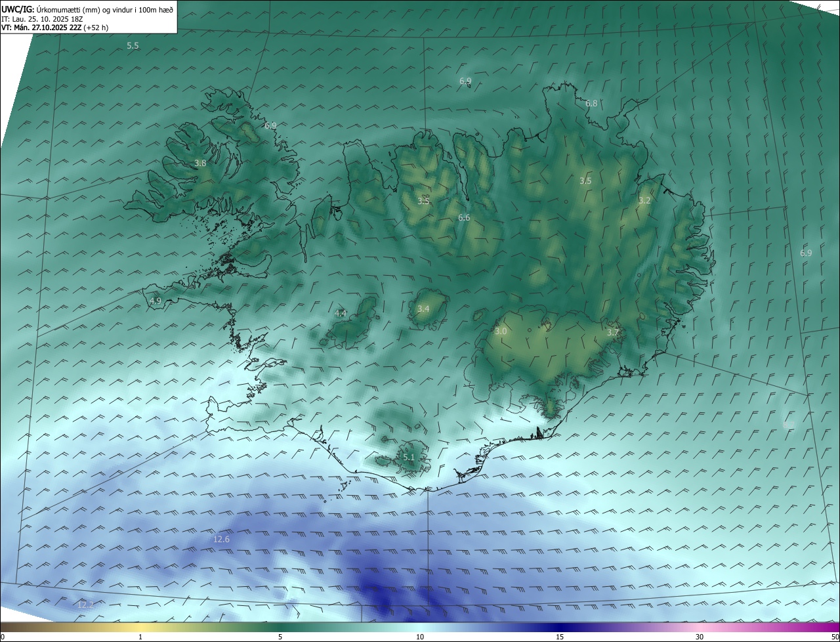Viewport: 840px width, 642px height.
Task: Click the 5 tick label on the color scale
Action: 280,637
